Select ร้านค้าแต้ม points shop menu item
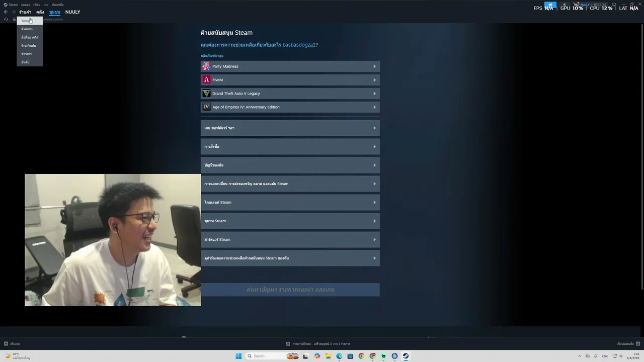This screenshot has height=362, width=644. point(29,46)
